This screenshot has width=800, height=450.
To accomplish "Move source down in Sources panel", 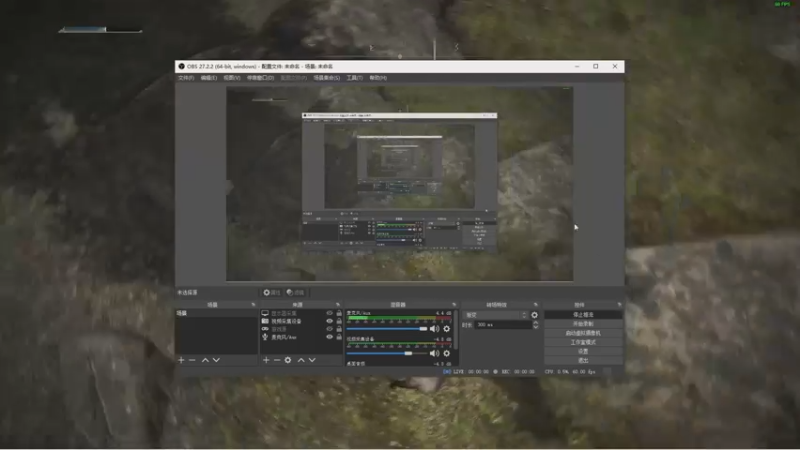I will pos(312,360).
